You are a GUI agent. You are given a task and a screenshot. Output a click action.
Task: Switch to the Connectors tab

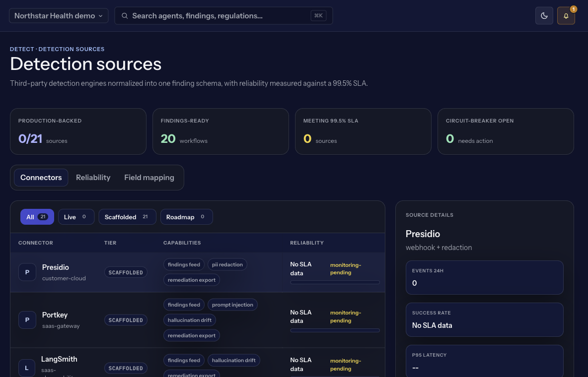point(41,178)
